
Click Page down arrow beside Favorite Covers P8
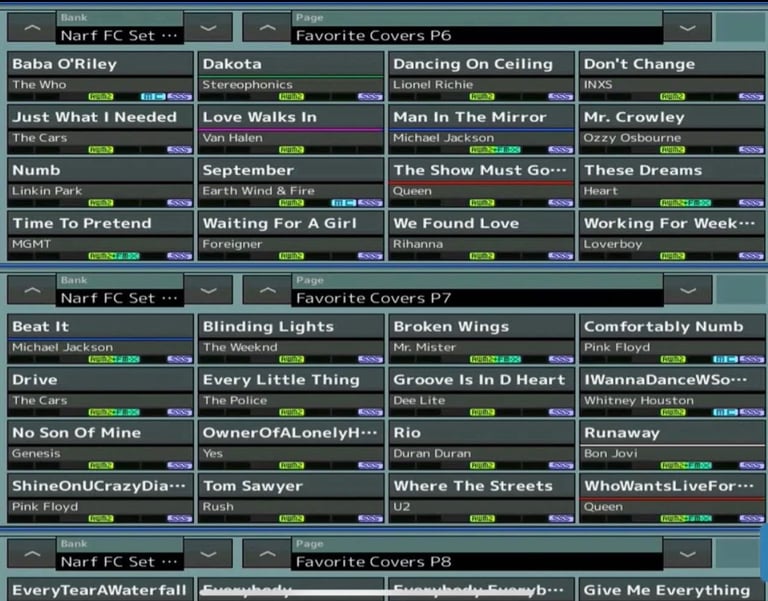687,554
